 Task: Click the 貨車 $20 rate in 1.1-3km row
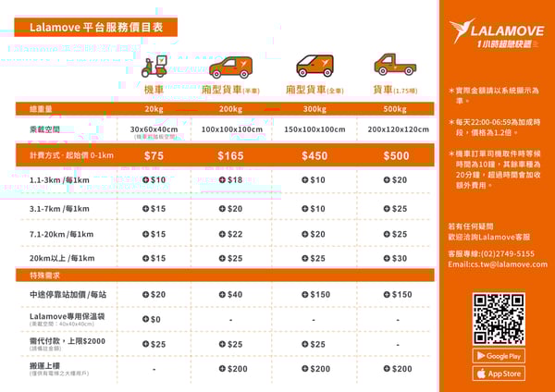point(395,180)
